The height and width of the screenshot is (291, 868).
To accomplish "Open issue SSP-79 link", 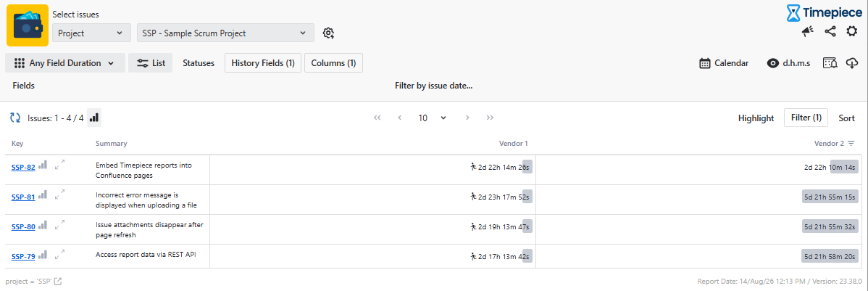I will click(23, 257).
